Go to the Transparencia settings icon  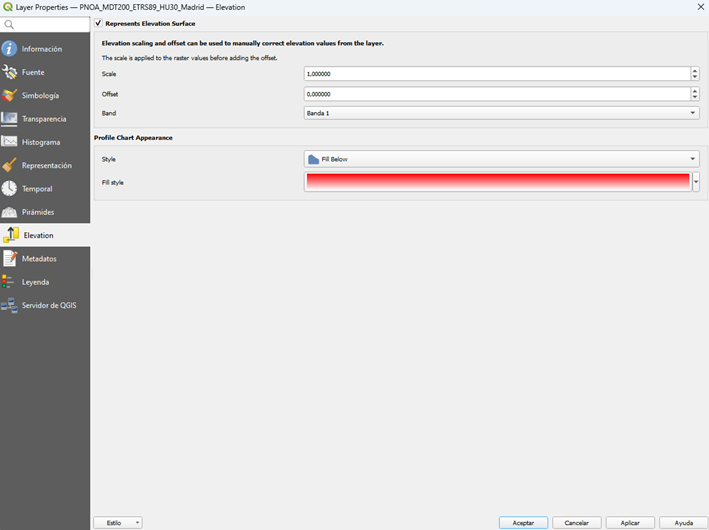(x=10, y=119)
